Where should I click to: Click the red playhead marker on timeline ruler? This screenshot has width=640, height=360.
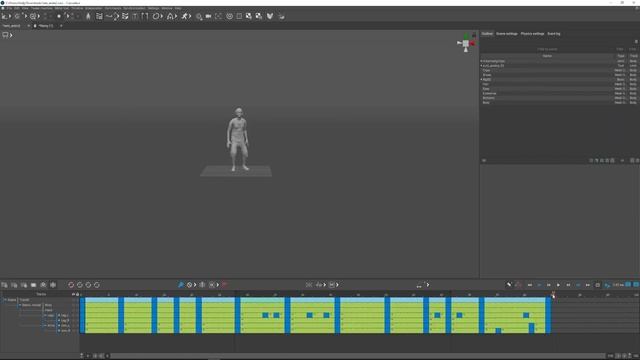tap(553, 295)
